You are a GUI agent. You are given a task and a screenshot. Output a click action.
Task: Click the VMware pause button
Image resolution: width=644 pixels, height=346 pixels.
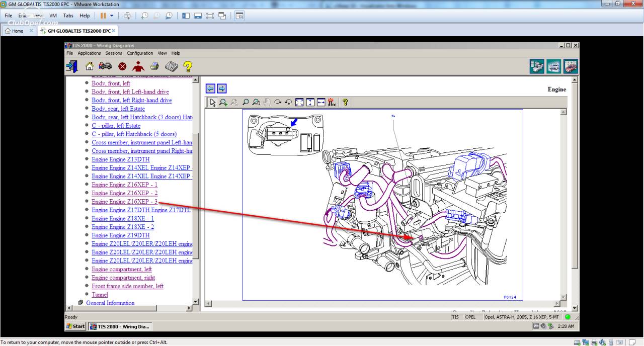pyautogui.click(x=103, y=16)
